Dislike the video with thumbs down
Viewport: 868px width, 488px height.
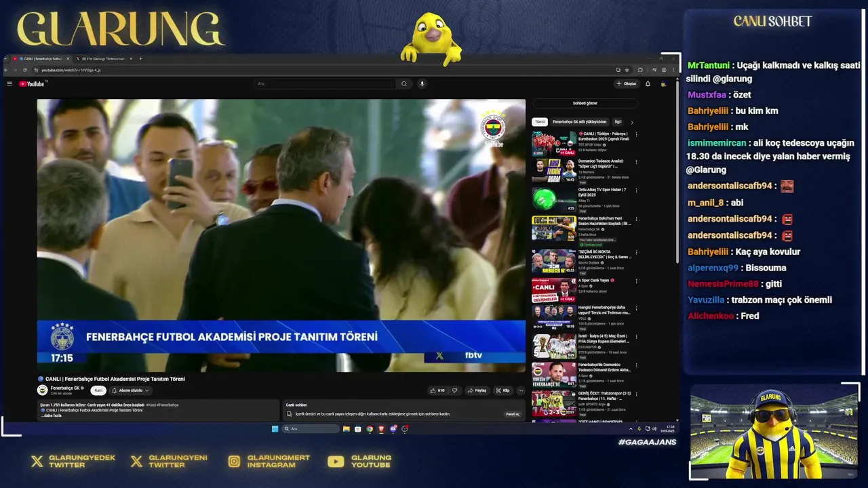point(454,390)
